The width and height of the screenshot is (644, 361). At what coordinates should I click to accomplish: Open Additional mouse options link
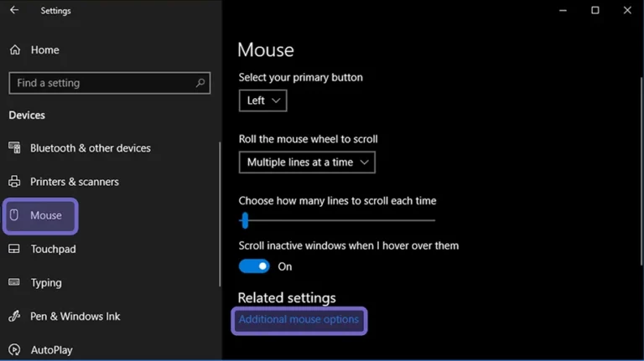pyautogui.click(x=299, y=320)
